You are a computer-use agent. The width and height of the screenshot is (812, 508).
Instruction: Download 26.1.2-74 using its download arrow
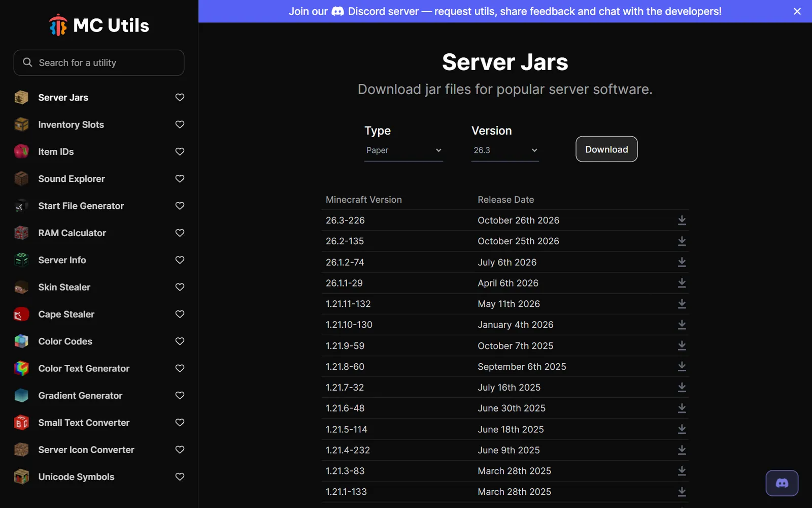(682, 262)
